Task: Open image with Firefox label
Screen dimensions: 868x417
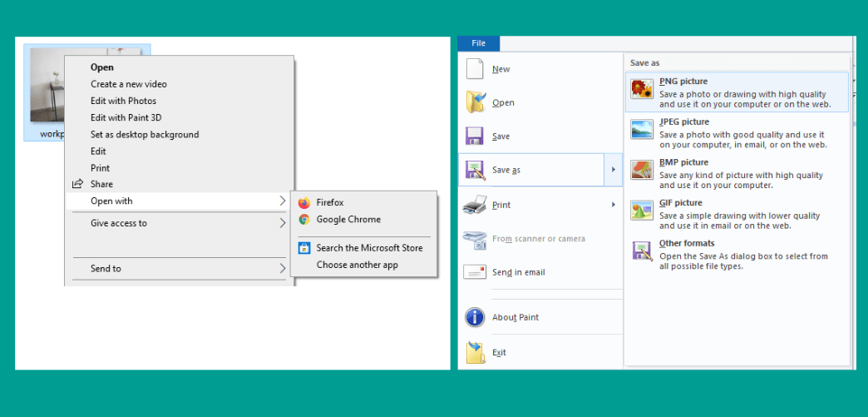Action: tap(330, 203)
